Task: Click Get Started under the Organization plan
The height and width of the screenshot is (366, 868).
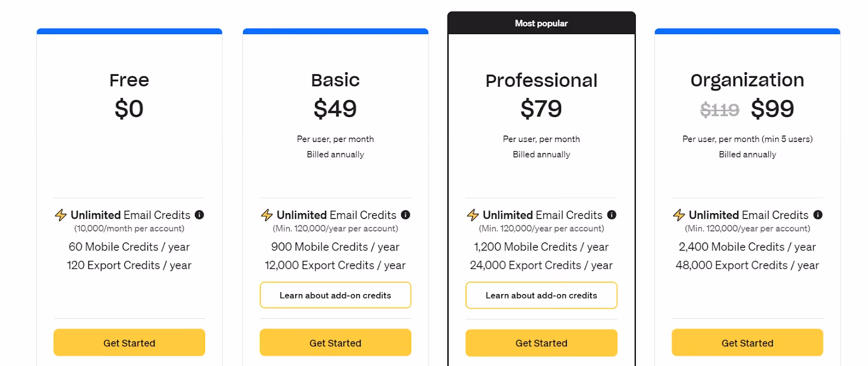Action: click(748, 342)
